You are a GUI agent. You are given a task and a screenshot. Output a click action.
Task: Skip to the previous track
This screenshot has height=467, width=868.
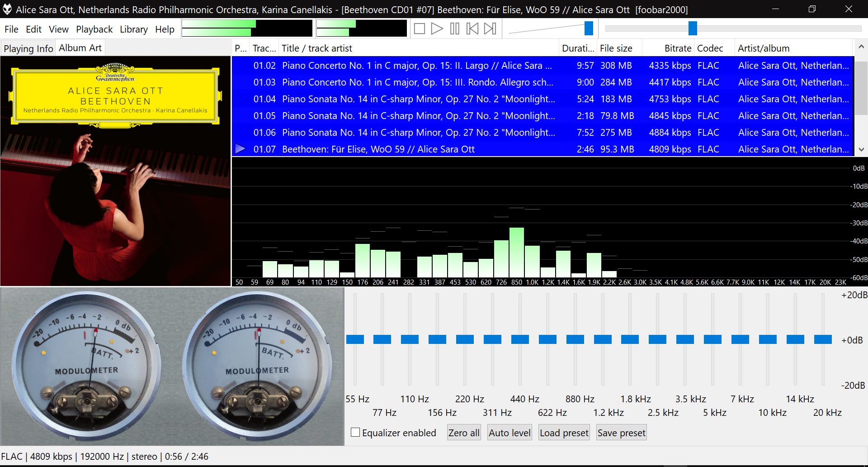pos(472,29)
